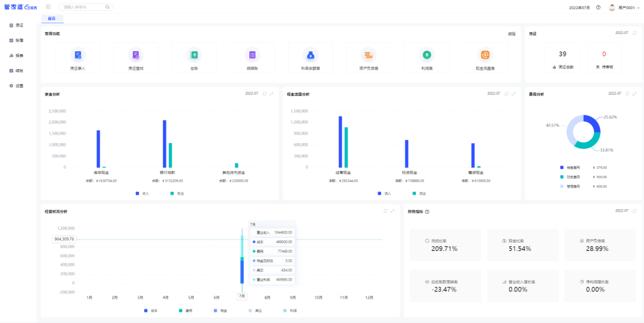Collapse the sidebar with the hamburger icon
Viewport: 644px width, 323px height.
[x=48, y=7]
